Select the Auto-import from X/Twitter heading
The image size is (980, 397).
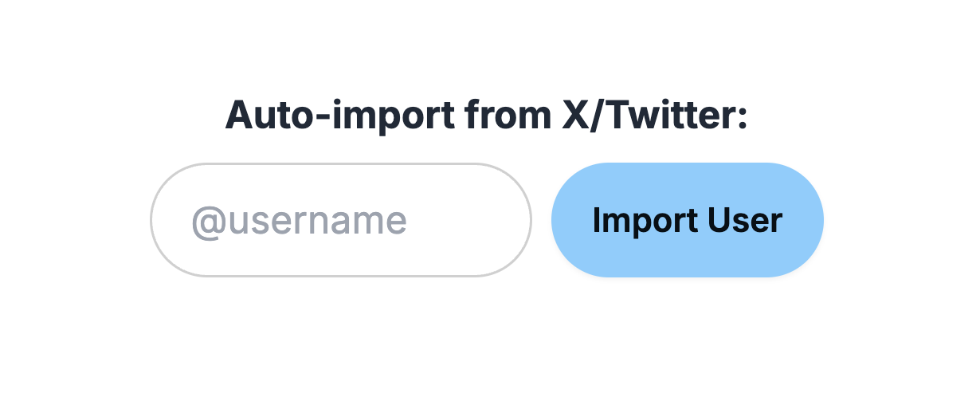click(x=487, y=116)
